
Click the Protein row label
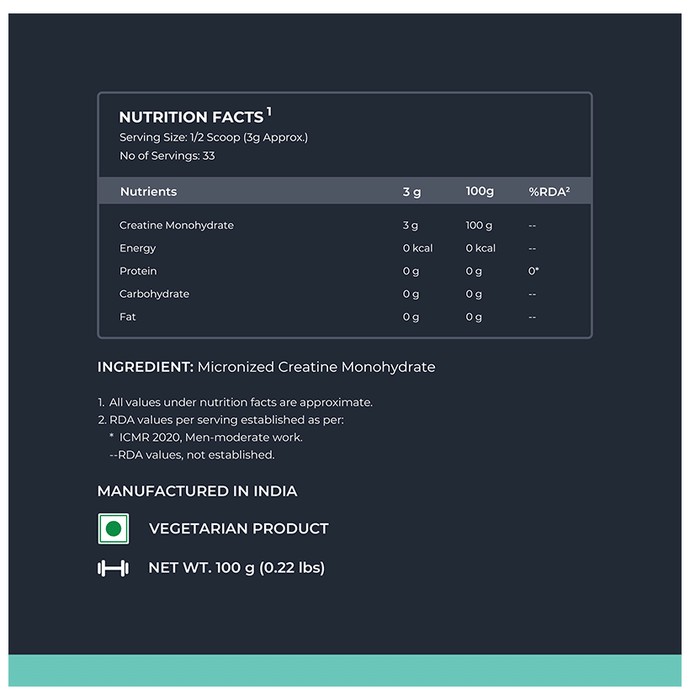click(x=138, y=271)
